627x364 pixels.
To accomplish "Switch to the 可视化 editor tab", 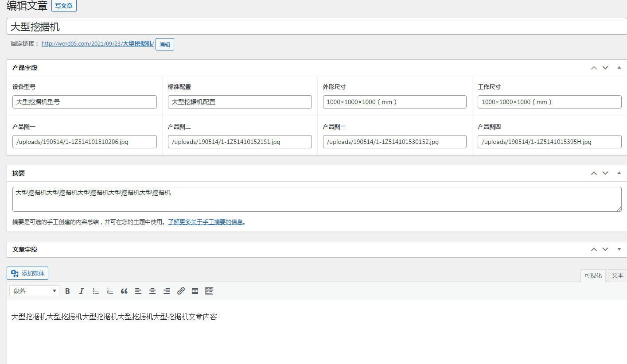I will pyautogui.click(x=593, y=275).
